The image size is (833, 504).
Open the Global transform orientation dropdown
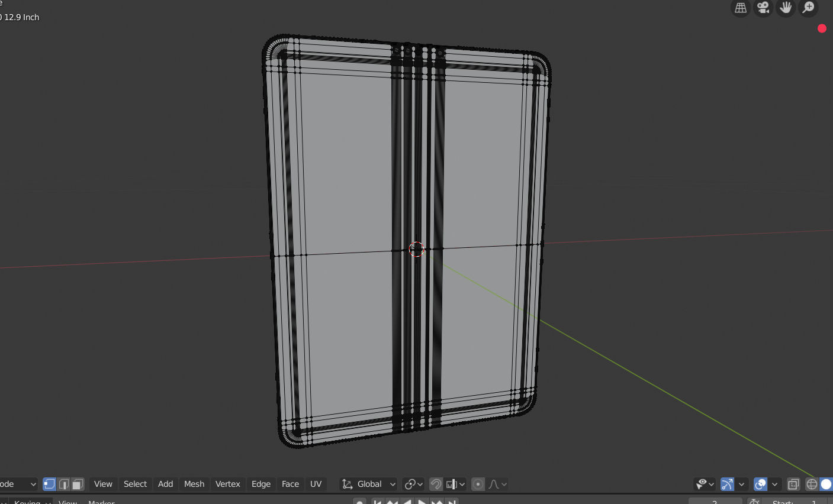click(x=368, y=484)
